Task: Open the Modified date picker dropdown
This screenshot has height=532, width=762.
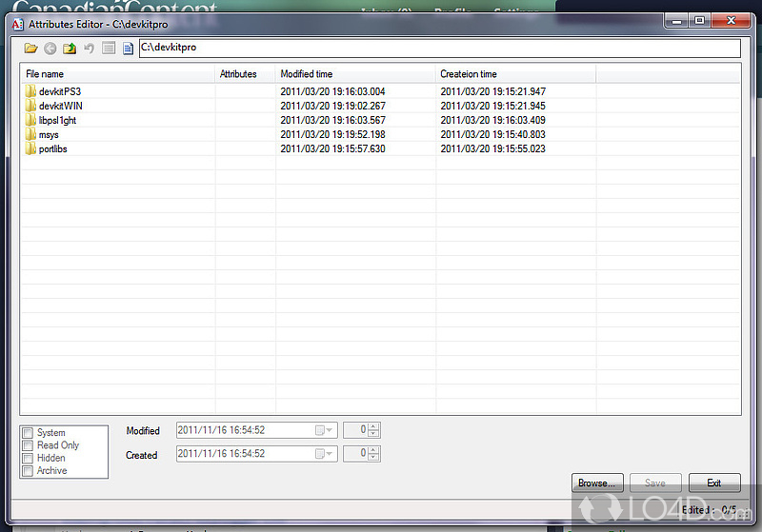Action: coord(324,430)
